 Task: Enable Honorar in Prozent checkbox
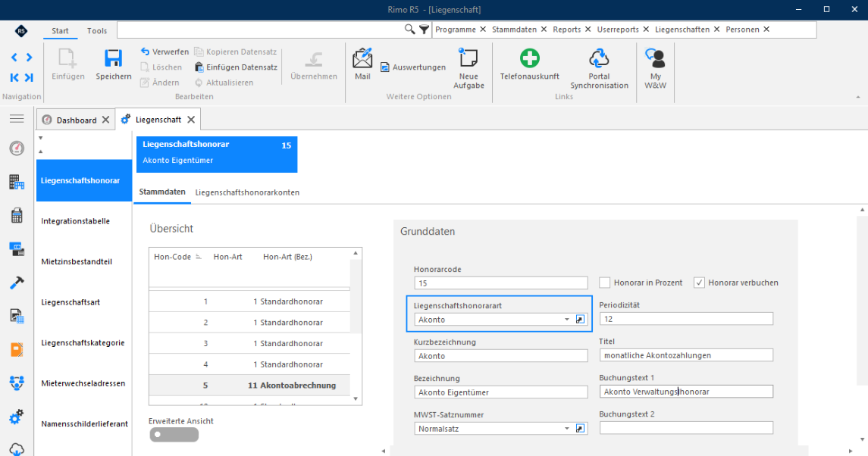[x=604, y=283]
